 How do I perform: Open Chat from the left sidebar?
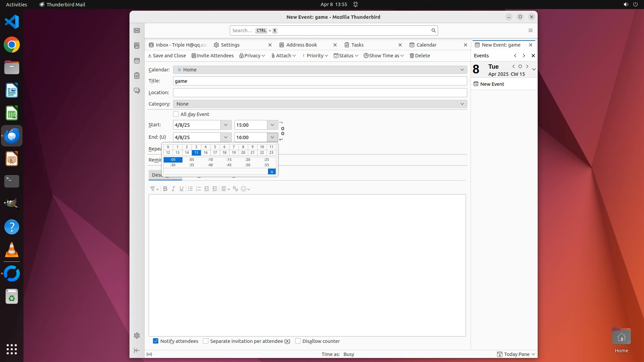[x=137, y=90]
